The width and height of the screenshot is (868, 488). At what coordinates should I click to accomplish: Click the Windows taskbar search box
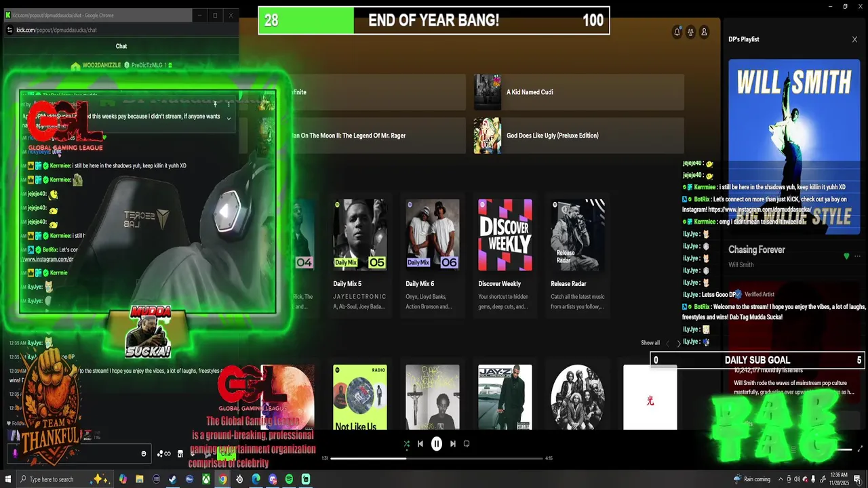click(64, 479)
